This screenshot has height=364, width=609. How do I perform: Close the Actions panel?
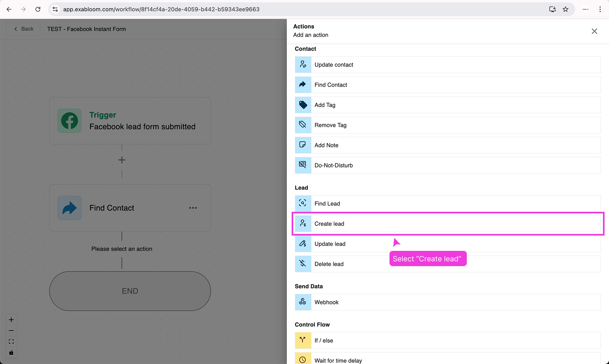594,31
